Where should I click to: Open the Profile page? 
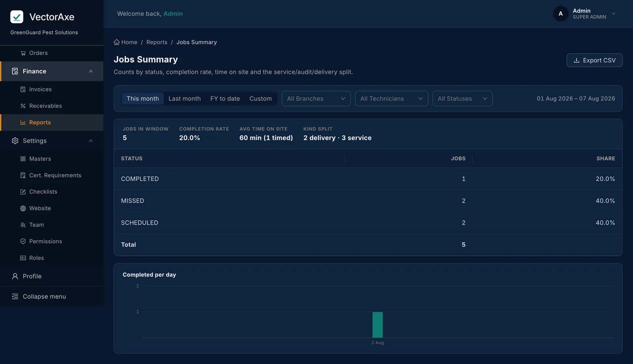pyautogui.click(x=52, y=276)
